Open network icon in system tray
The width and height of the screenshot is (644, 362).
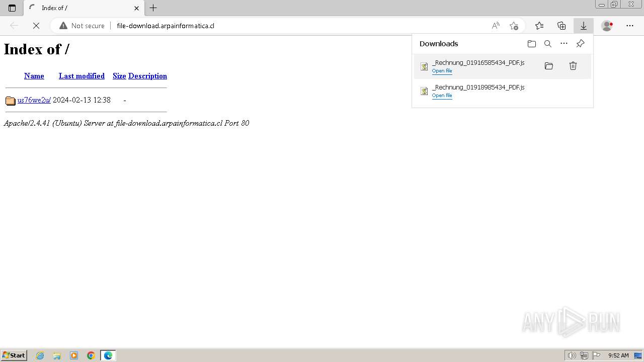[584, 355]
